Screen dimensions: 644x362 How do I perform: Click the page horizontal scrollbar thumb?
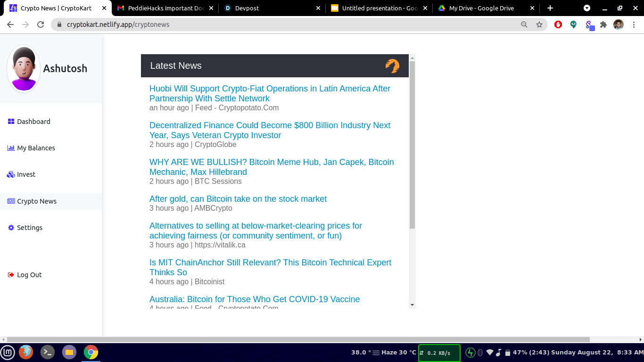tap(298, 339)
